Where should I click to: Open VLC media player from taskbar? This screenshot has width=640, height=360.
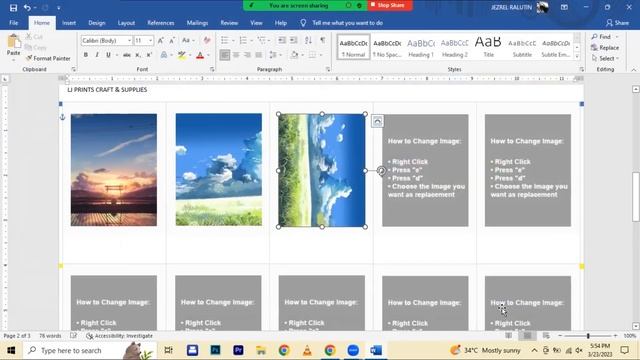tap(307, 350)
